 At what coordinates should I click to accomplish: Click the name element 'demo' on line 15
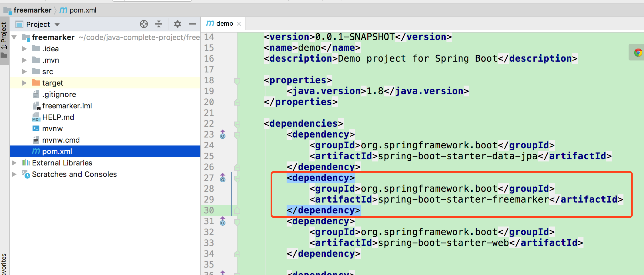(x=309, y=48)
